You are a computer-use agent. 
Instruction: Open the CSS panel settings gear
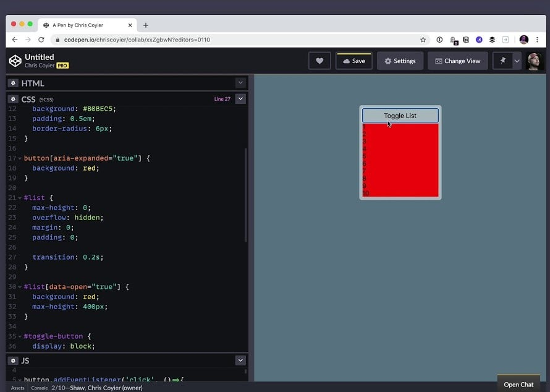pyautogui.click(x=13, y=99)
